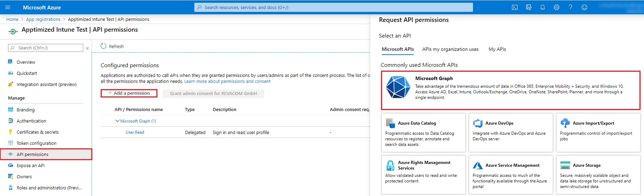This screenshot has height=196, width=644.
Task: Collapse the sidebar with double chevron
Action: [87, 48]
